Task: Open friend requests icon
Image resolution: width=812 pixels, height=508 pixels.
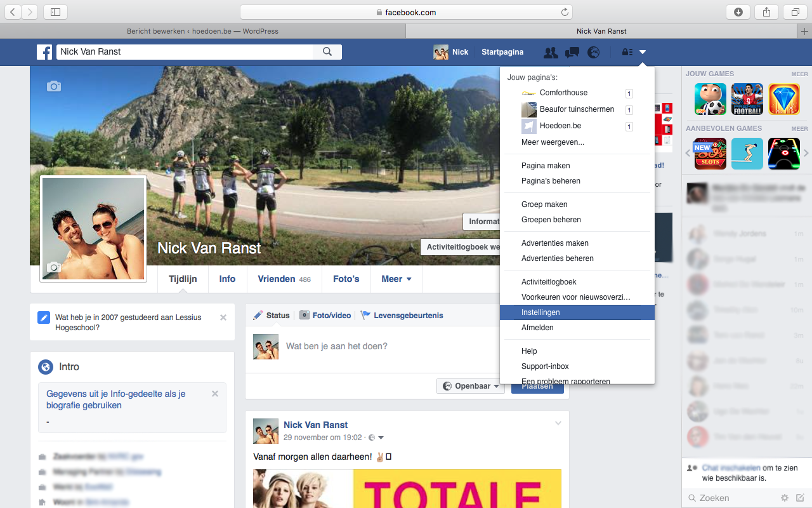Action: (x=551, y=53)
